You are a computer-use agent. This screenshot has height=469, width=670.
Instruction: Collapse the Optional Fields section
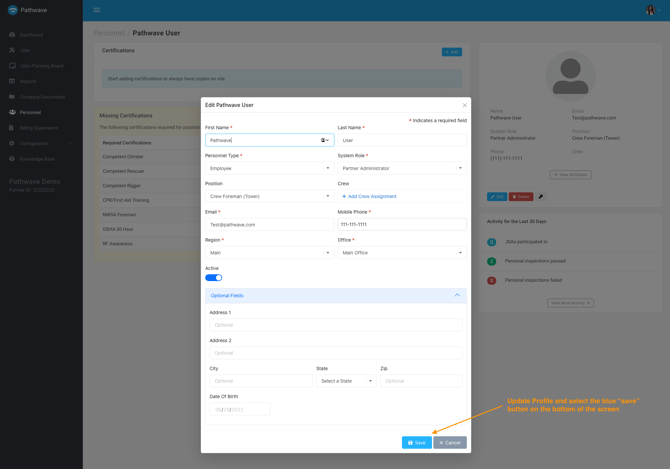[457, 295]
